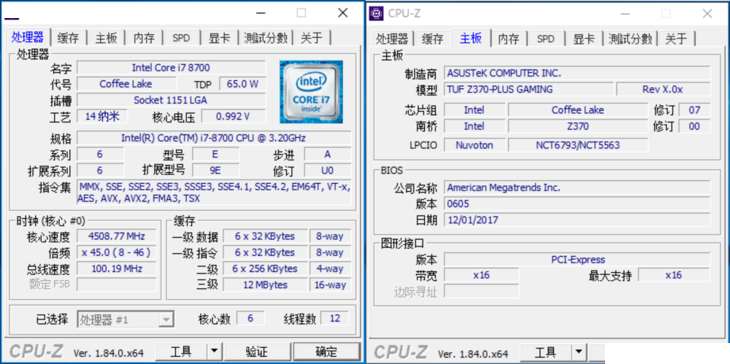Expand the 处理器 #1 selection combo box
The width and height of the screenshot is (730, 364).
coord(126,319)
